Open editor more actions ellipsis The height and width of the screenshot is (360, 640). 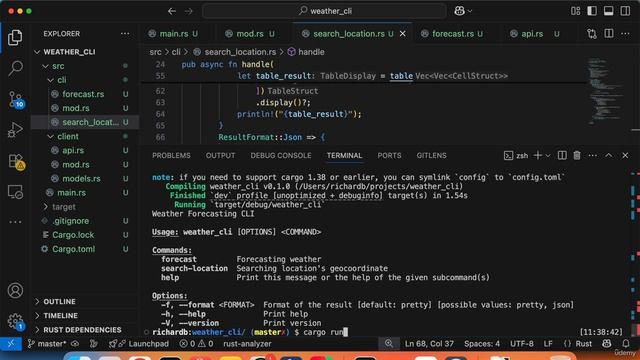625,34
